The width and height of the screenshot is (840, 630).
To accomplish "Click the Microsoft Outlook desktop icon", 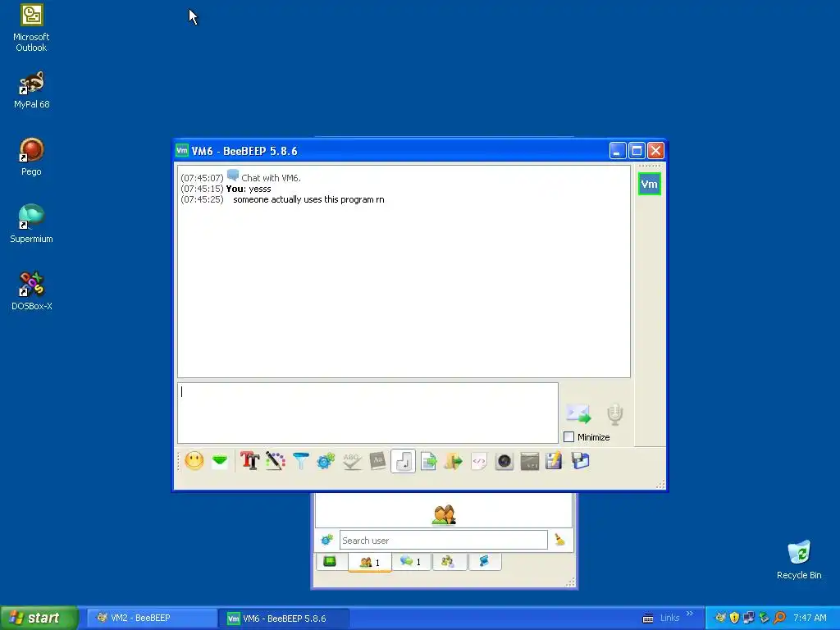I will [x=31, y=28].
